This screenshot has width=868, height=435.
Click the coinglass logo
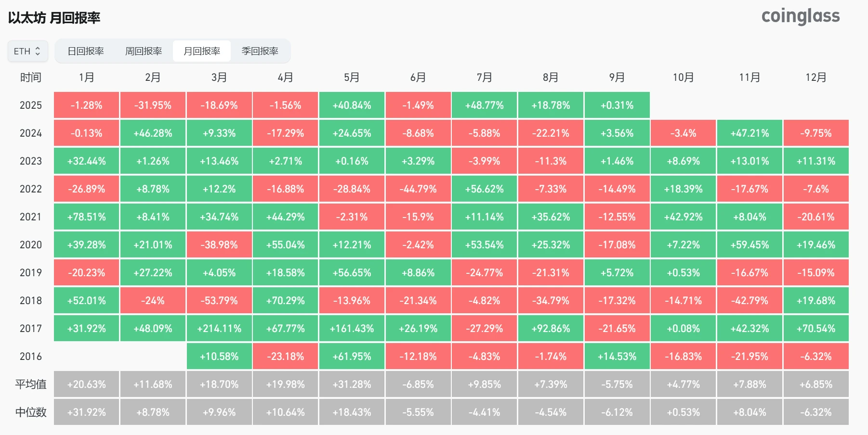coord(800,16)
